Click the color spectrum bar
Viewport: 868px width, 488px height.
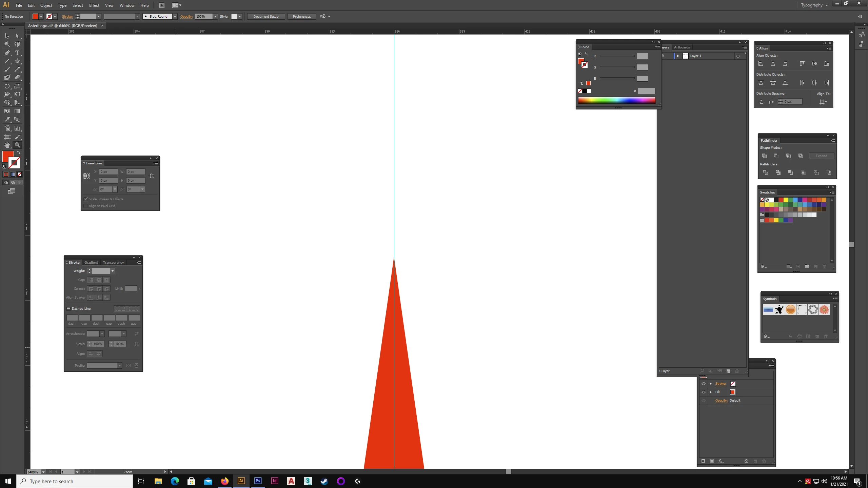coord(616,100)
